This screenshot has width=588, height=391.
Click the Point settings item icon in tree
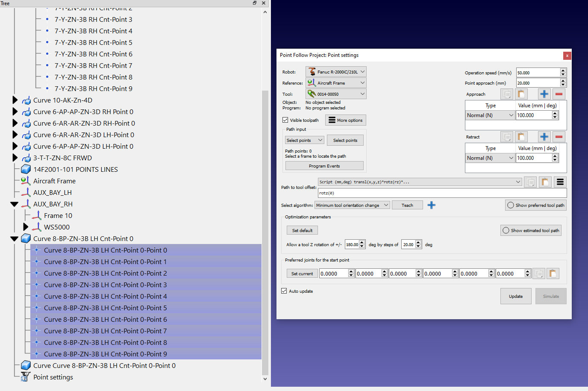tap(26, 377)
